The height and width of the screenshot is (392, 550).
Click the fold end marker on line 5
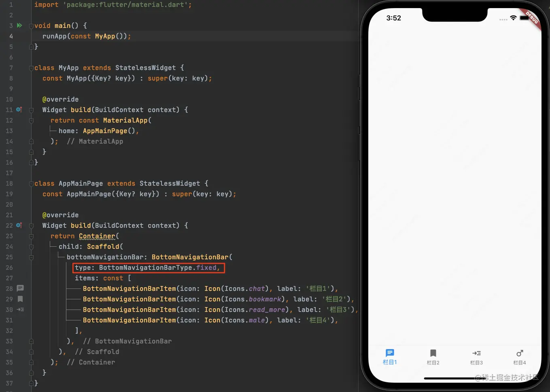tap(31, 47)
